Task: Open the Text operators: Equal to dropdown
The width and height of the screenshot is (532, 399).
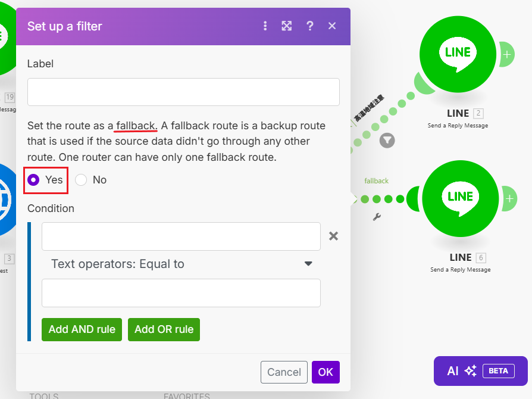Action: [x=181, y=264]
